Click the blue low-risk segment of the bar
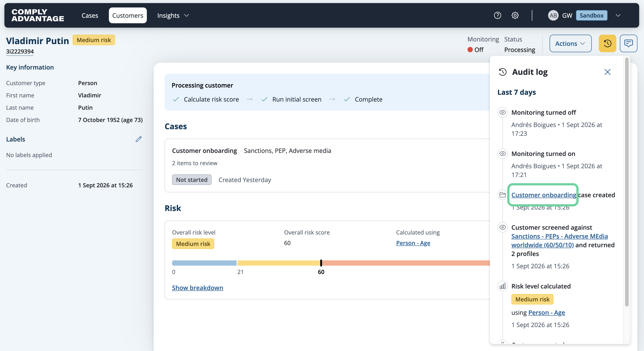Viewport: 644px width, 351px height. point(204,263)
